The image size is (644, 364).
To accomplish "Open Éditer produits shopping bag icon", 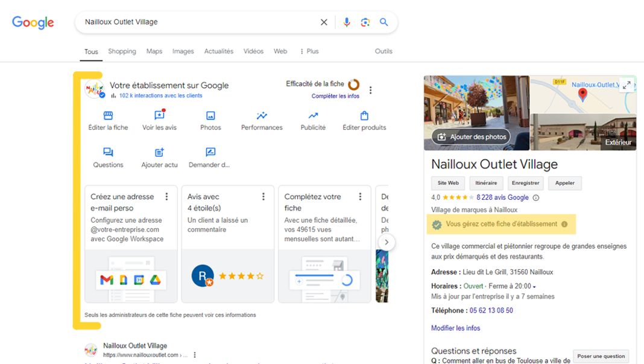I will pos(364,115).
